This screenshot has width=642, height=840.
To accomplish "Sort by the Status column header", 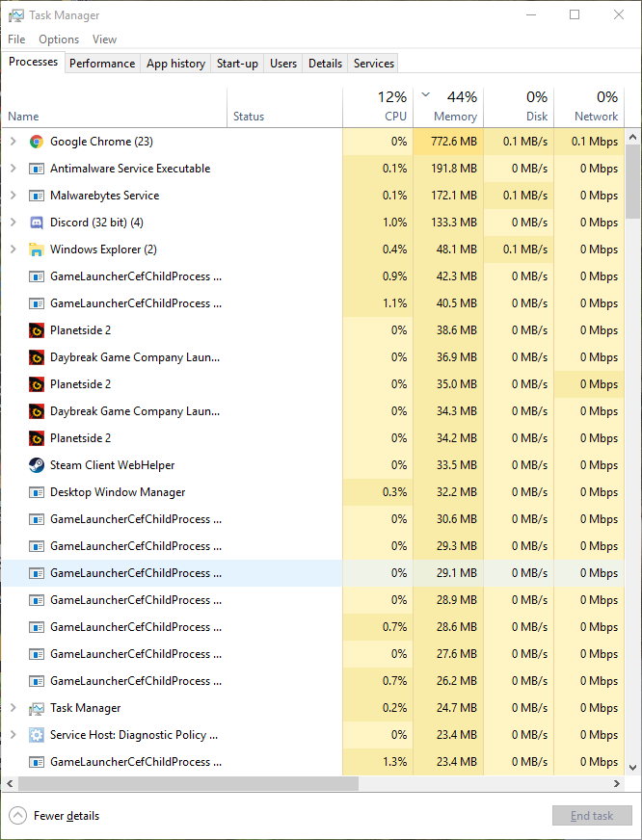I will tap(284, 108).
